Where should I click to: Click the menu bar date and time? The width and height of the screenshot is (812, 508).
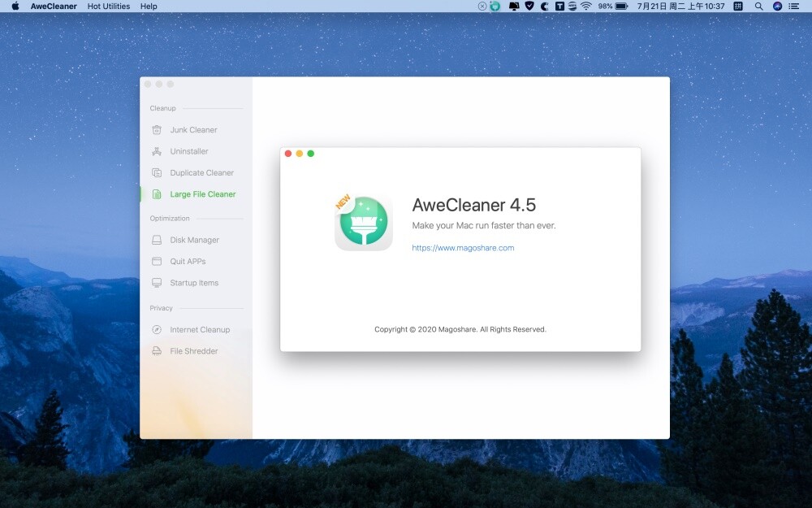coord(680,7)
